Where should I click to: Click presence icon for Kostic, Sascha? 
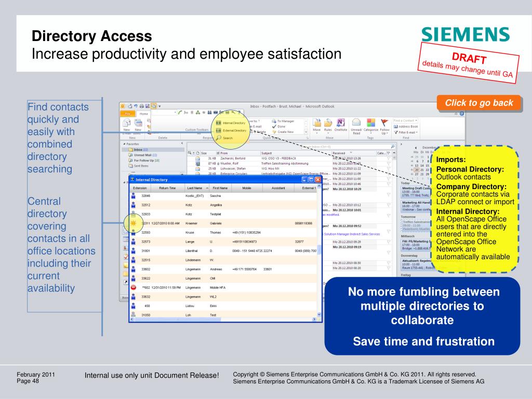tap(134, 196)
